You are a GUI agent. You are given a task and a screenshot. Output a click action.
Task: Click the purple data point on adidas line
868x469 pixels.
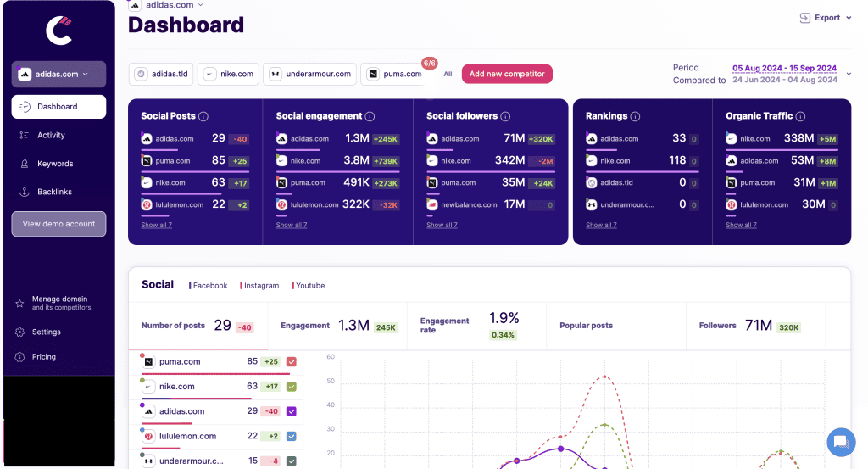(x=561, y=449)
